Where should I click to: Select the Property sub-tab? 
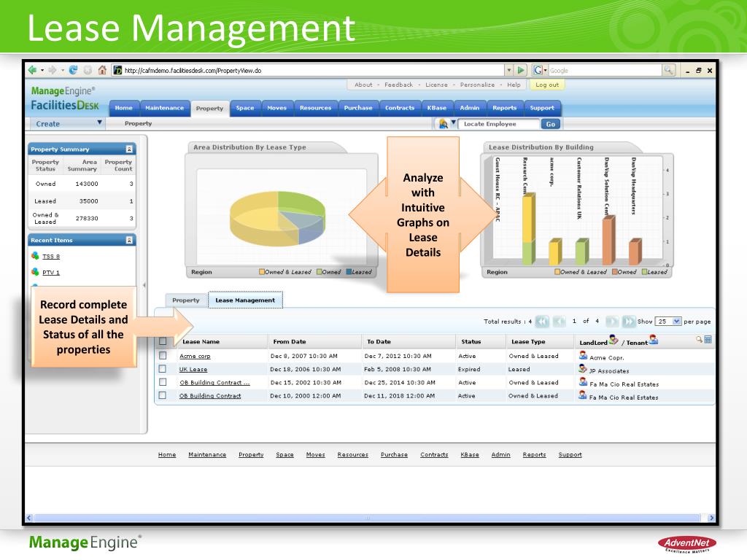point(186,300)
